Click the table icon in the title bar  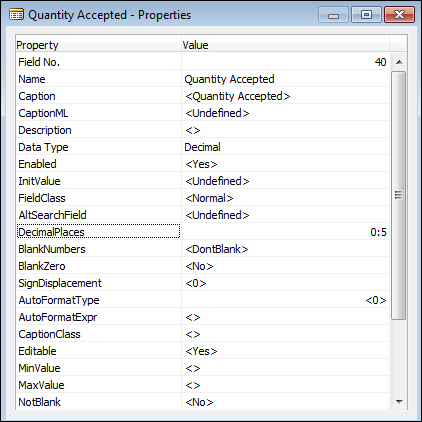coord(16,15)
